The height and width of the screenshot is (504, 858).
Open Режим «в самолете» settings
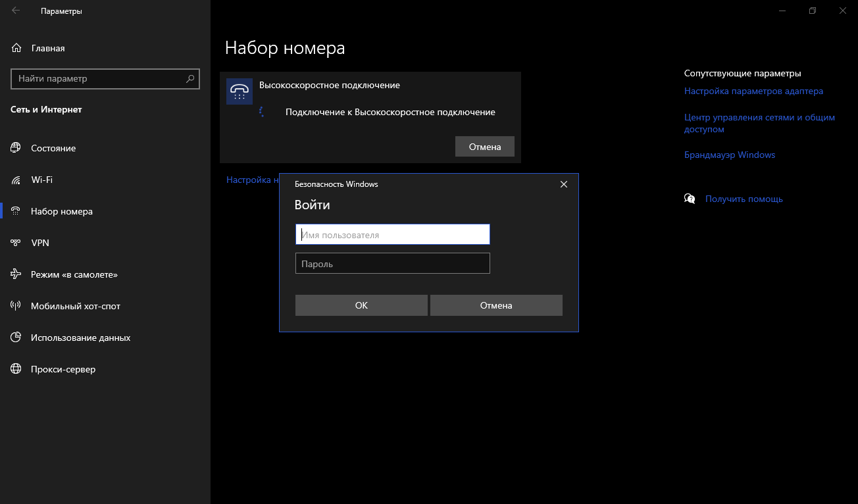105,274
